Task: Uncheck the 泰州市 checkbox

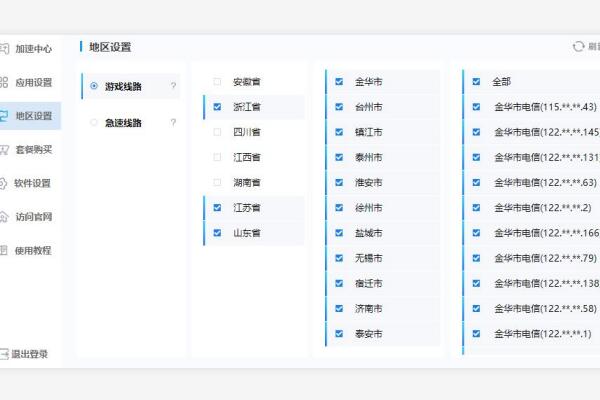Action: [x=339, y=157]
